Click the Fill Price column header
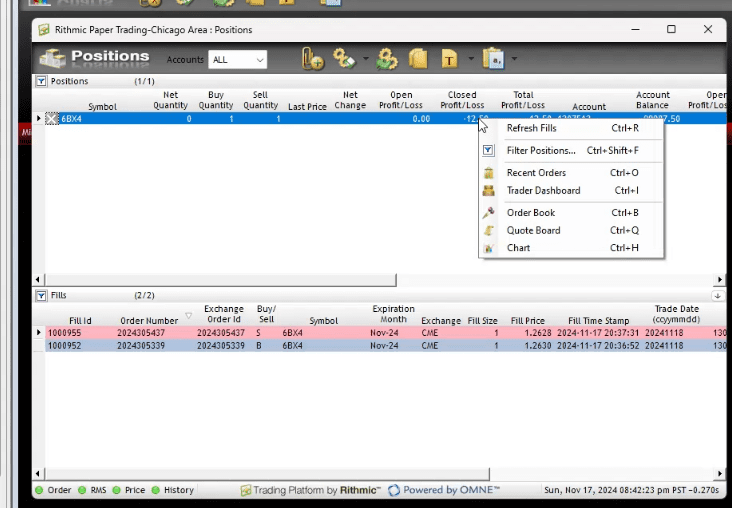The height and width of the screenshot is (508, 732). (x=527, y=321)
